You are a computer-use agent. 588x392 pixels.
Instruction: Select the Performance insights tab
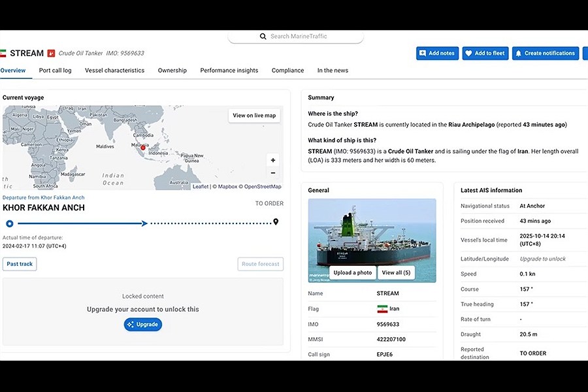click(229, 71)
